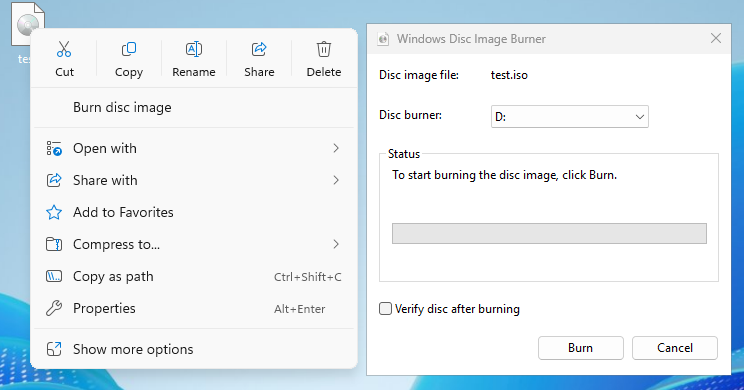Expand the Open with submenu arrow

click(x=336, y=149)
